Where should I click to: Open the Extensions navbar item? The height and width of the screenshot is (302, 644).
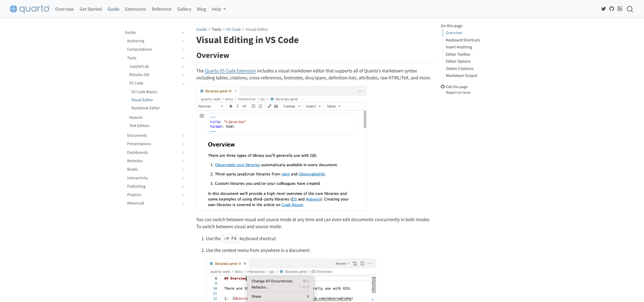click(135, 9)
